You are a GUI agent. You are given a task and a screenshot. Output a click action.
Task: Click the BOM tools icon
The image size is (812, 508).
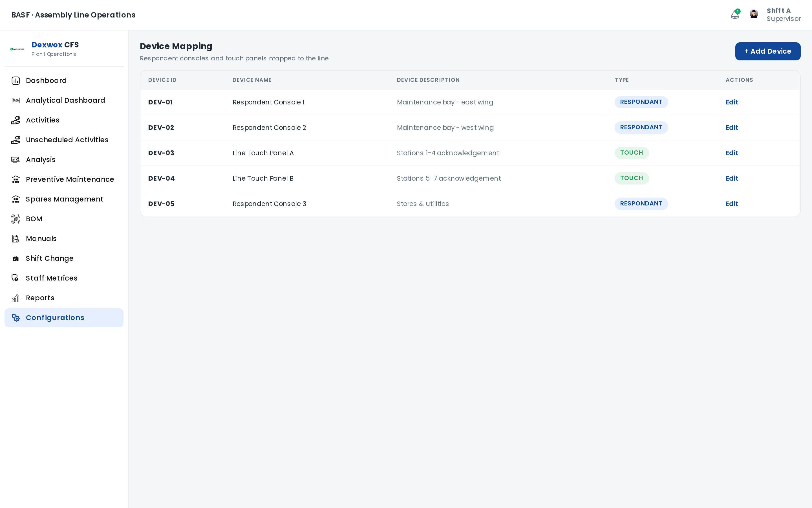[16, 219]
